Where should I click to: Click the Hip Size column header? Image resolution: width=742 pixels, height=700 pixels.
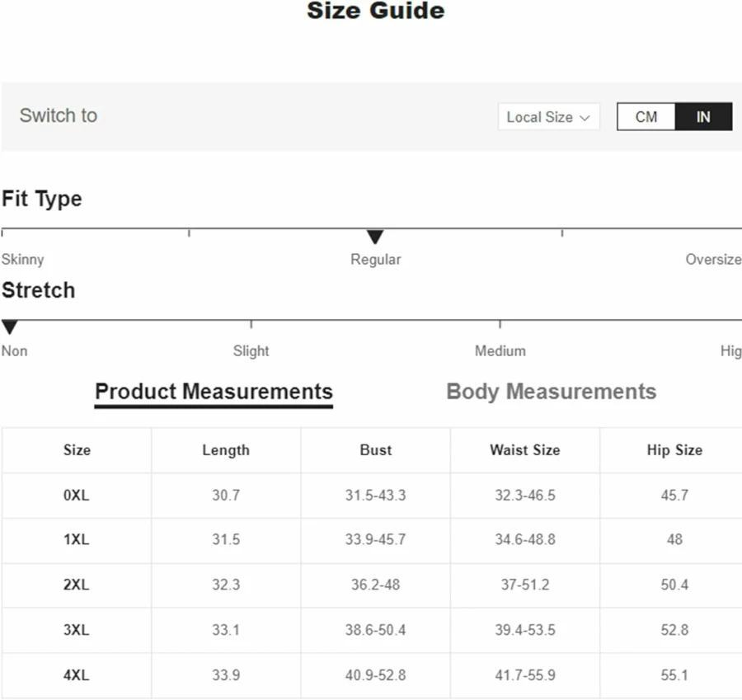(674, 450)
